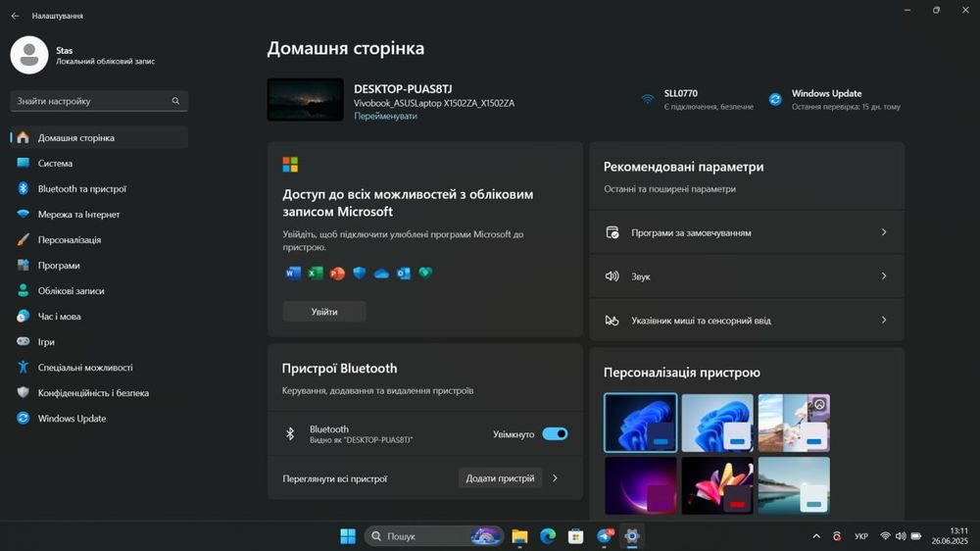This screenshot has height=551, width=980.
Task: Open Telegram from the taskbar
Action: pos(605,536)
